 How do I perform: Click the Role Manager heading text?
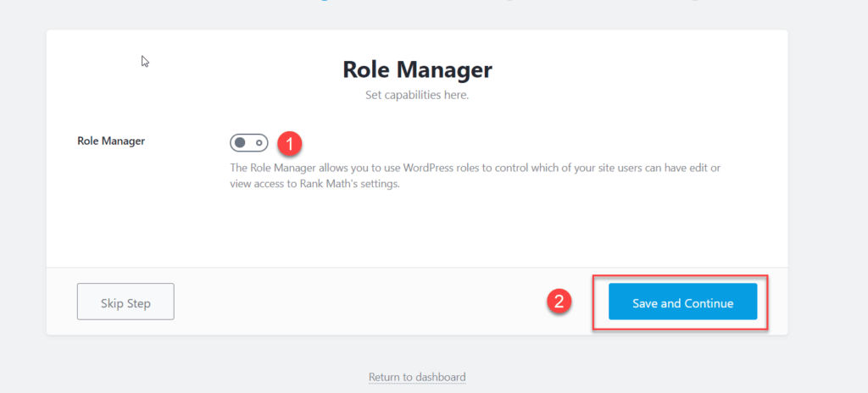[417, 69]
